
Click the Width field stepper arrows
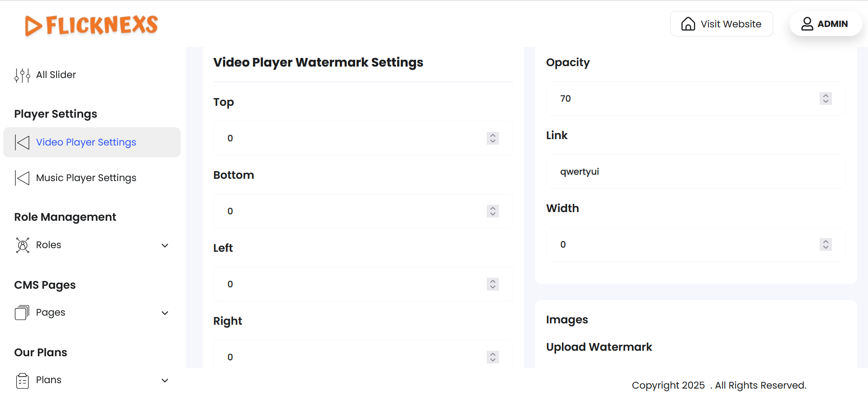tap(826, 244)
